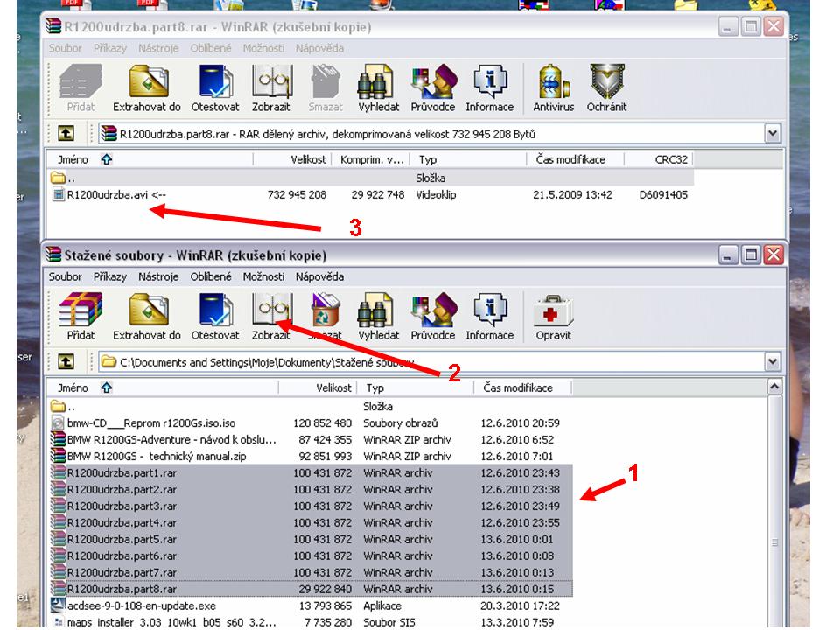The image size is (840, 630).
Task: Click Vyhledat in the part8.rar window
Action: click(x=378, y=87)
